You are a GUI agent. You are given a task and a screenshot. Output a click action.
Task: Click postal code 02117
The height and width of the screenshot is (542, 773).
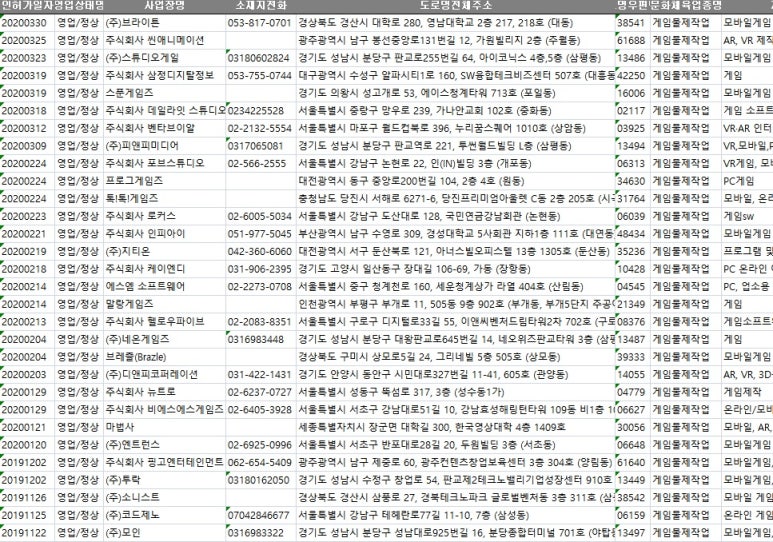[x=633, y=111]
